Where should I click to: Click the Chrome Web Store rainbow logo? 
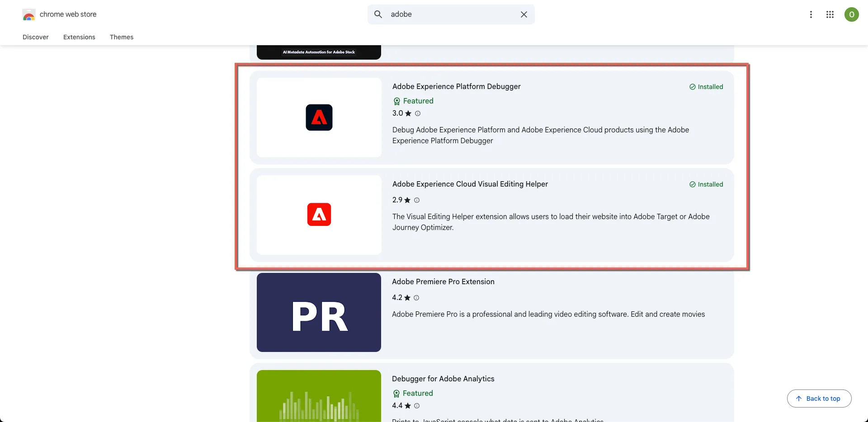29,14
